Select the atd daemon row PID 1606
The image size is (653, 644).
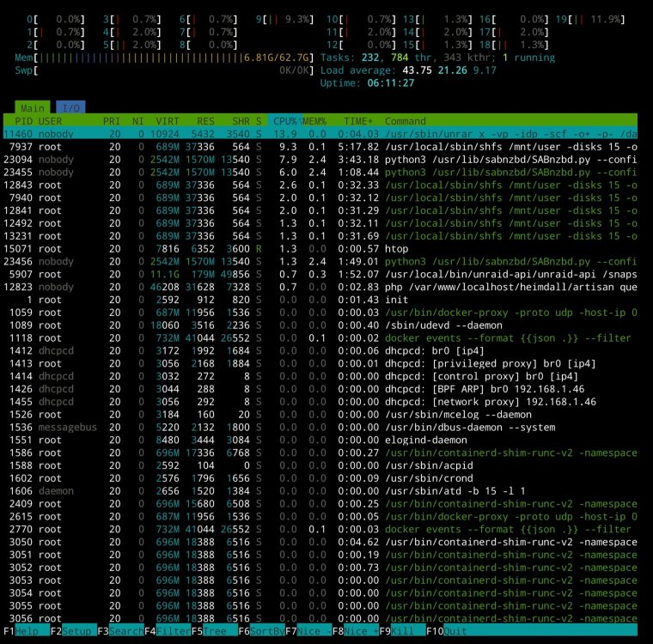(320, 491)
